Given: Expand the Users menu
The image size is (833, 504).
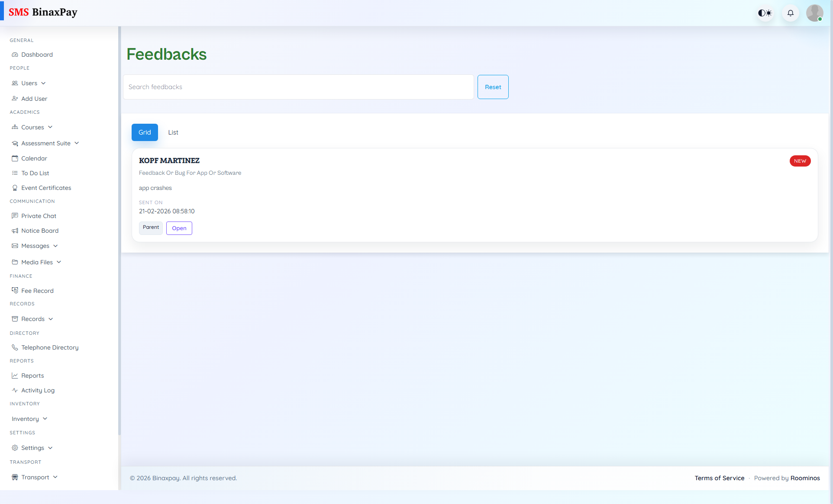Looking at the screenshot, I should coord(29,83).
